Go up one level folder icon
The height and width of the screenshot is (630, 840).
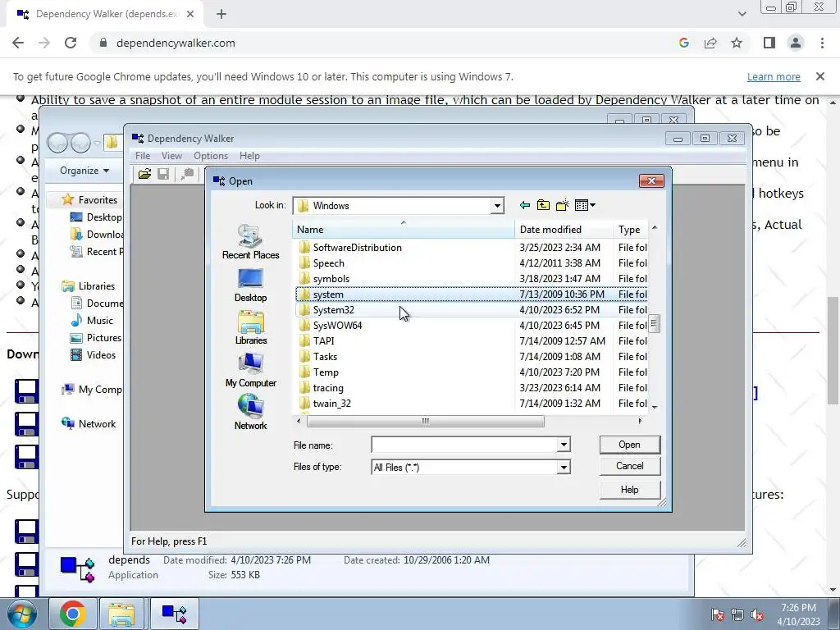543,205
